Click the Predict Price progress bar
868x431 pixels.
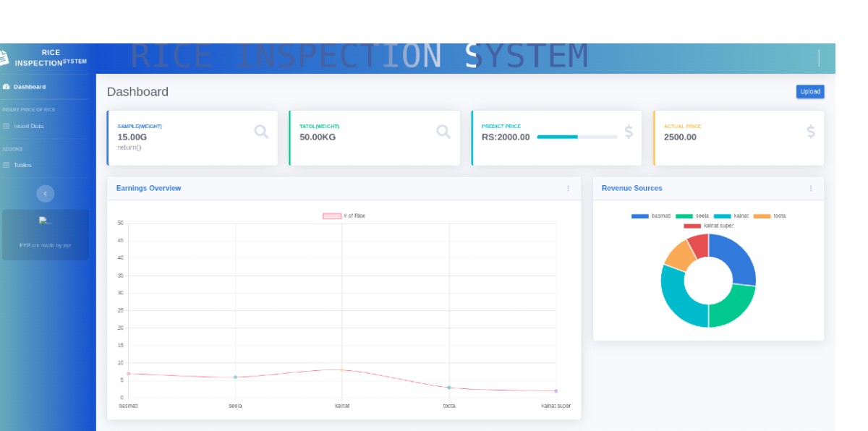pyautogui.click(x=576, y=137)
